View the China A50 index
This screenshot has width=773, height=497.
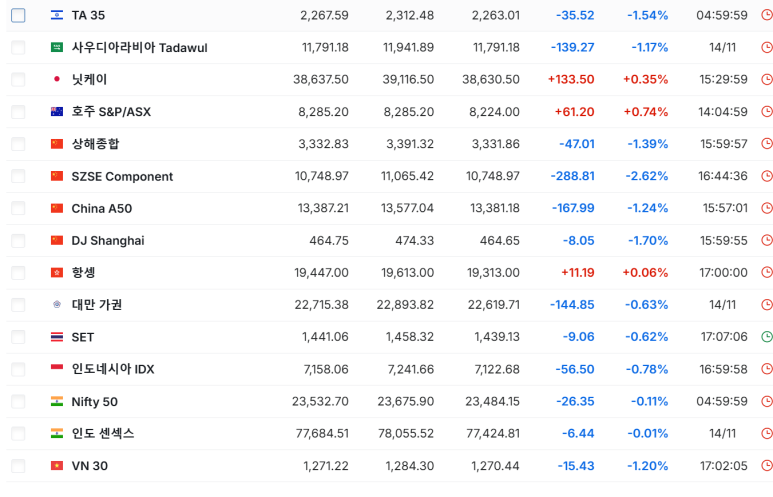pyautogui.click(x=102, y=209)
